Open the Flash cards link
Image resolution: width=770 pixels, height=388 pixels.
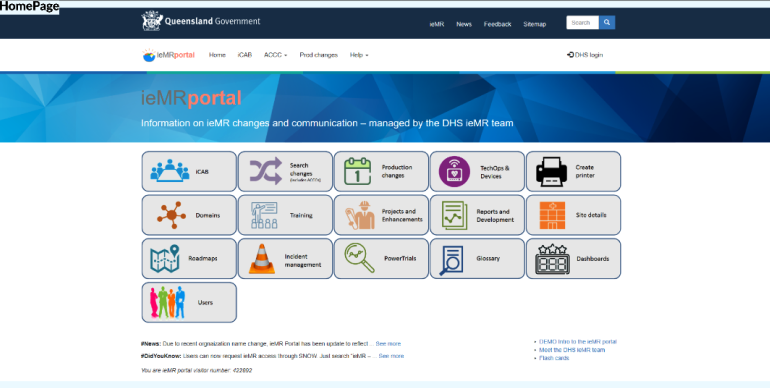coord(554,358)
